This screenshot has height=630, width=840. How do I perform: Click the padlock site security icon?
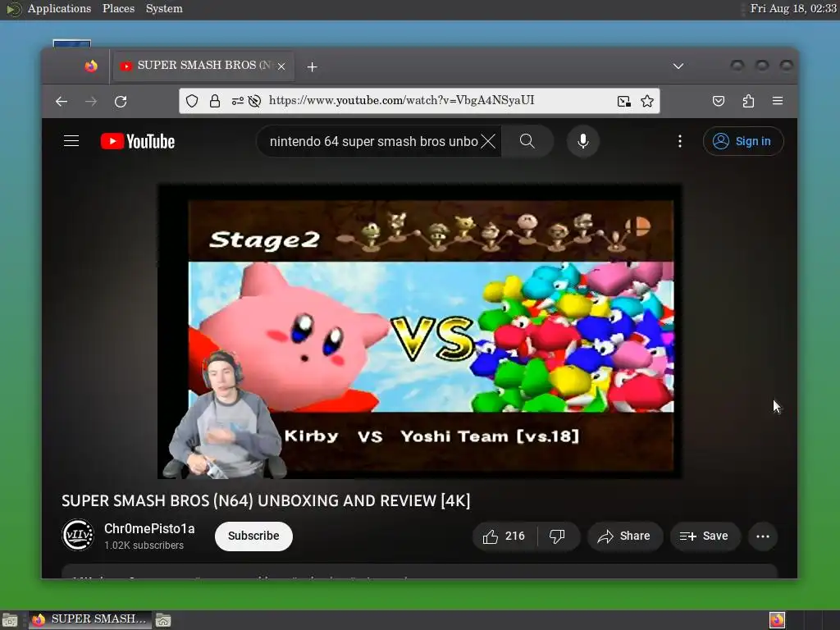215,101
